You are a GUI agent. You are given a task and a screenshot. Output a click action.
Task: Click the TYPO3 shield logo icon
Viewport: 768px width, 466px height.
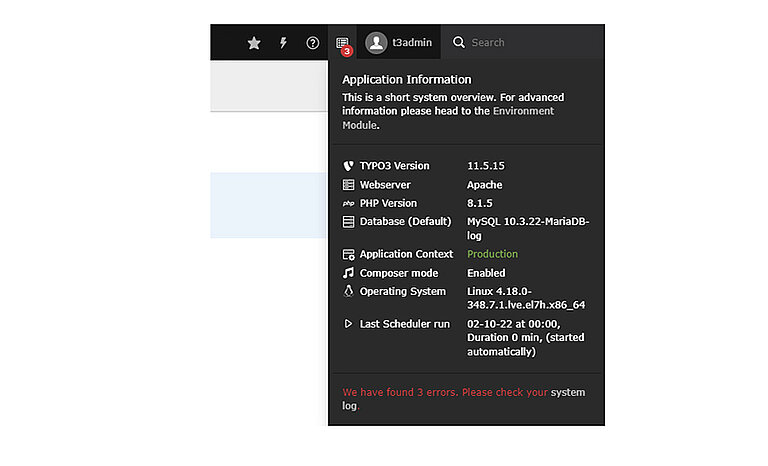(x=348, y=166)
